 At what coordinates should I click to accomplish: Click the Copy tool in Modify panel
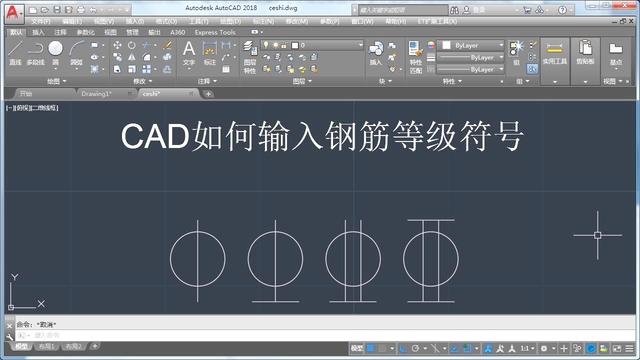(x=117, y=57)
